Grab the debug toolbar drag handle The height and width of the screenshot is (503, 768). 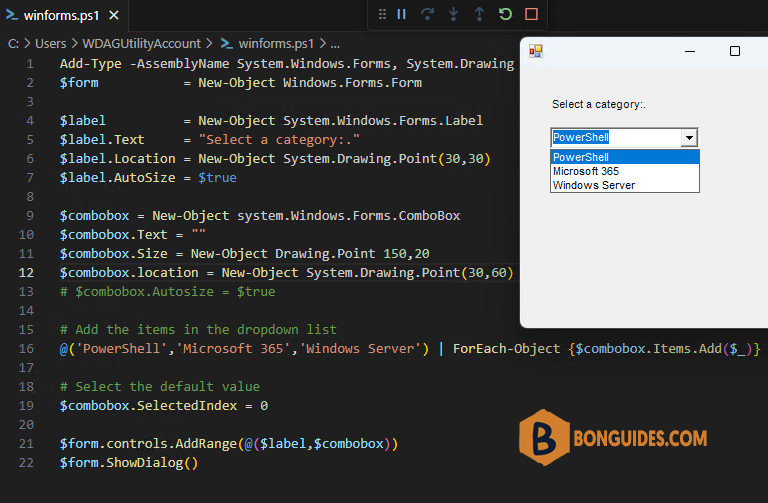[x=383, y=14]
